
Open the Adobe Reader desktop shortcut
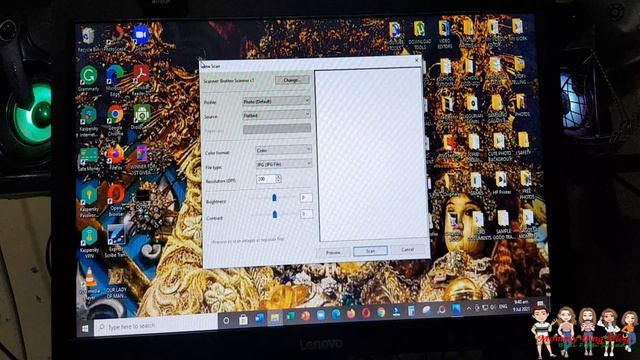[x=141, y=79]
